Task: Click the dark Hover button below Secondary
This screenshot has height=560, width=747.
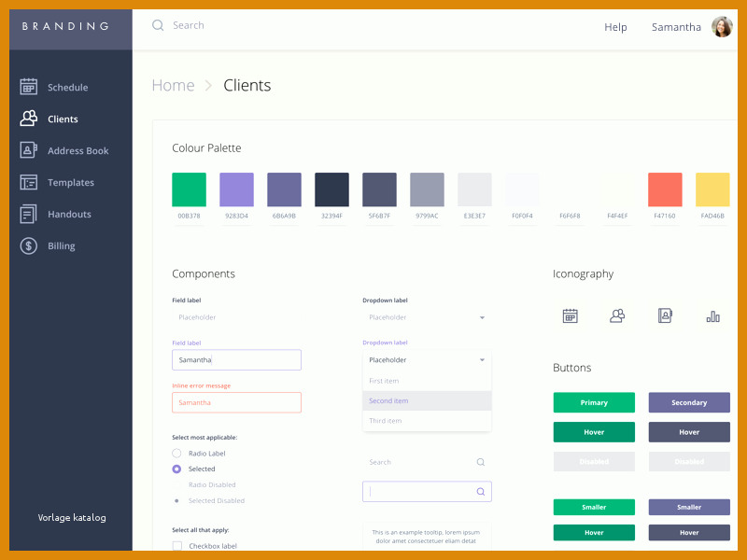Action: [x=689, y=432]
